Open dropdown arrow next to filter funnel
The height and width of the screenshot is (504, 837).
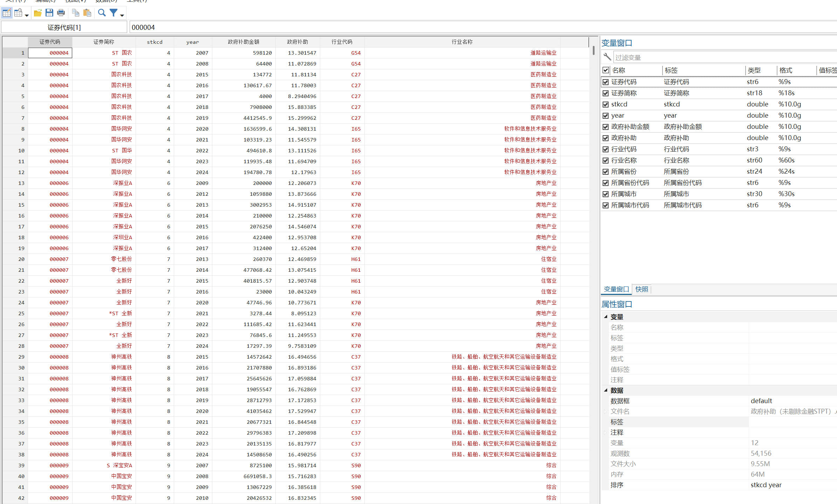[x=122, y=15]
